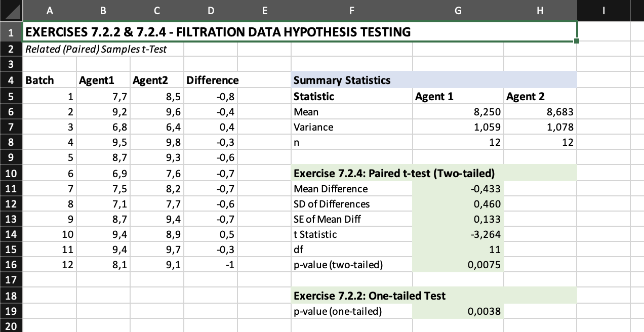Click row 1 header
This screenshot has width=644, height=332.
pyautogui.click(x=12, y=31)
